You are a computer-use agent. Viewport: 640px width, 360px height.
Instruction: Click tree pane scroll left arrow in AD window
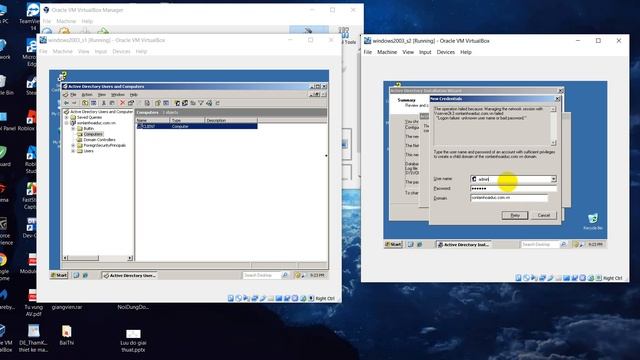[x=65, y=258]
